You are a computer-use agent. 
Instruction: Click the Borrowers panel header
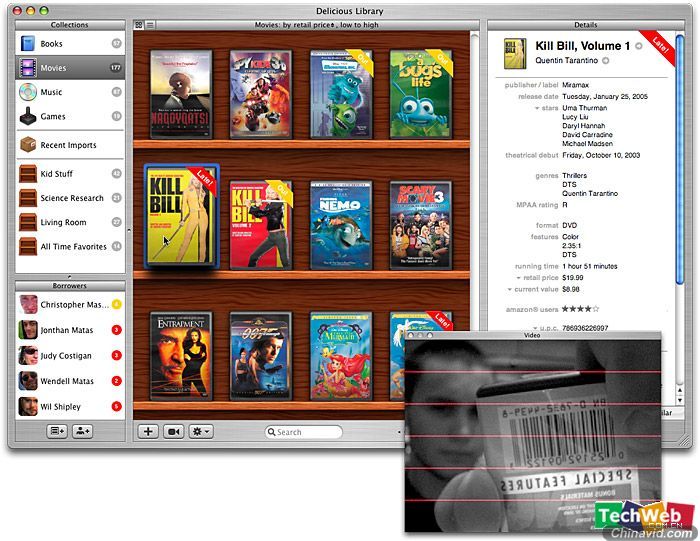click(x=70, y=286)
